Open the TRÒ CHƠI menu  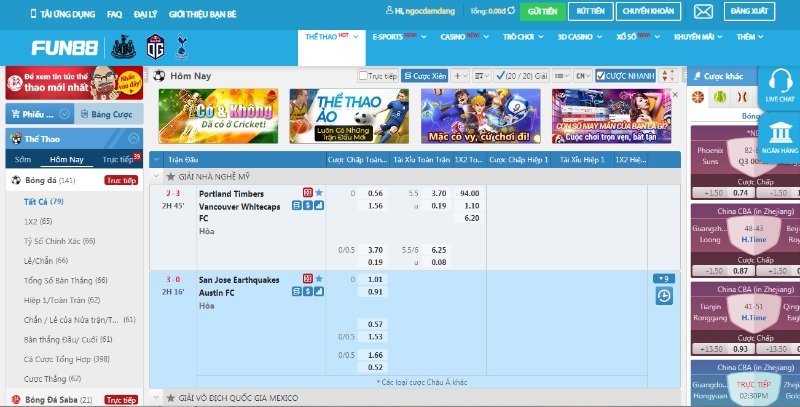(x=523, y=37)
